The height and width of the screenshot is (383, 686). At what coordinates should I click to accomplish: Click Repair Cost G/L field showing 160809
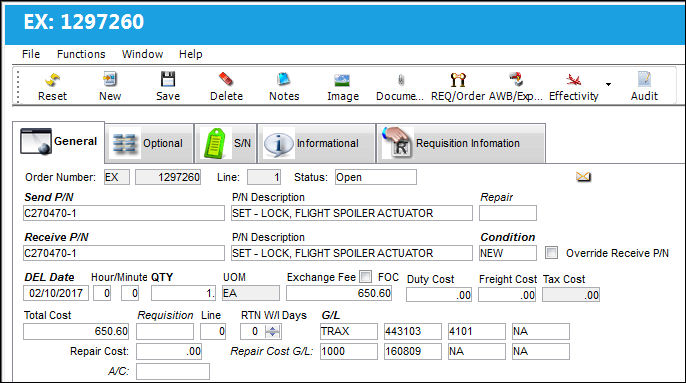[x=413, y=351]
